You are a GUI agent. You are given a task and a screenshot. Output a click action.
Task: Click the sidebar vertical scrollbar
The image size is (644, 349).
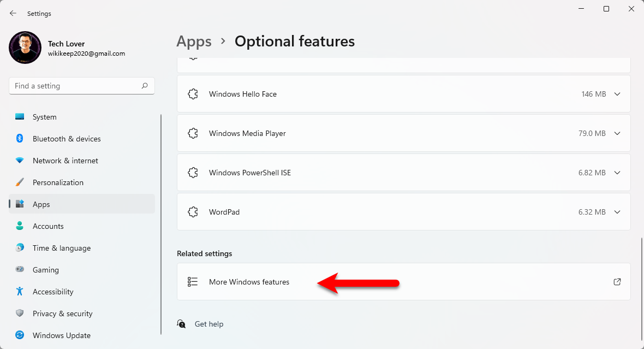[x=160, y=224]
